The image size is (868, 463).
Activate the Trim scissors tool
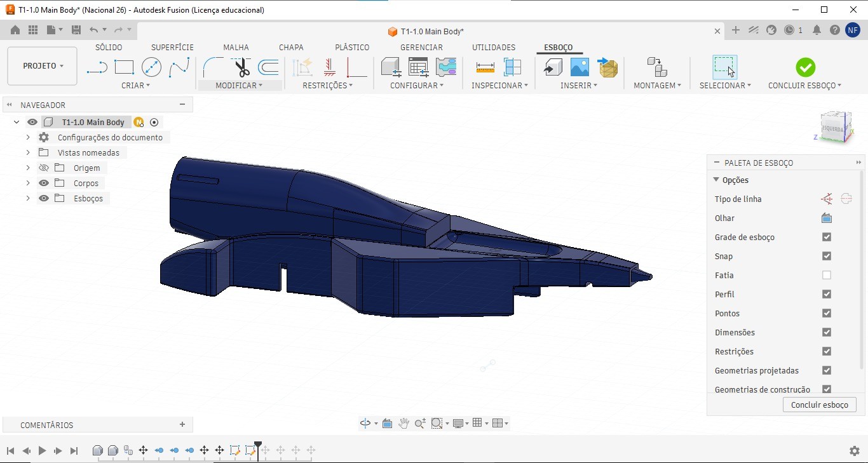click(x=241, y=67)
